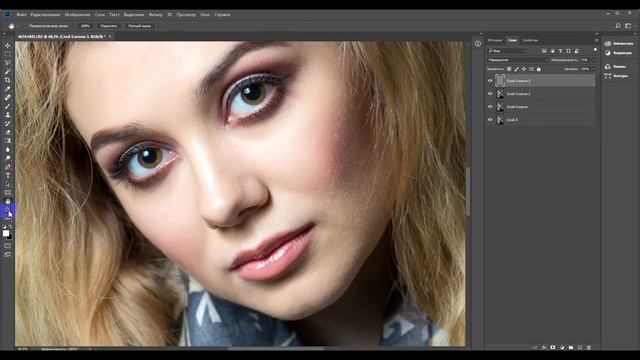Screen dimensions: 640x360
Task: Select the Horizontal Type tool
Action: click(7, 176)
